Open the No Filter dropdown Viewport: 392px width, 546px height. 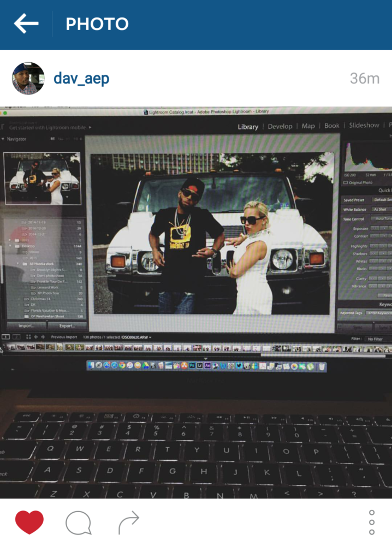[x=376, y=339]
